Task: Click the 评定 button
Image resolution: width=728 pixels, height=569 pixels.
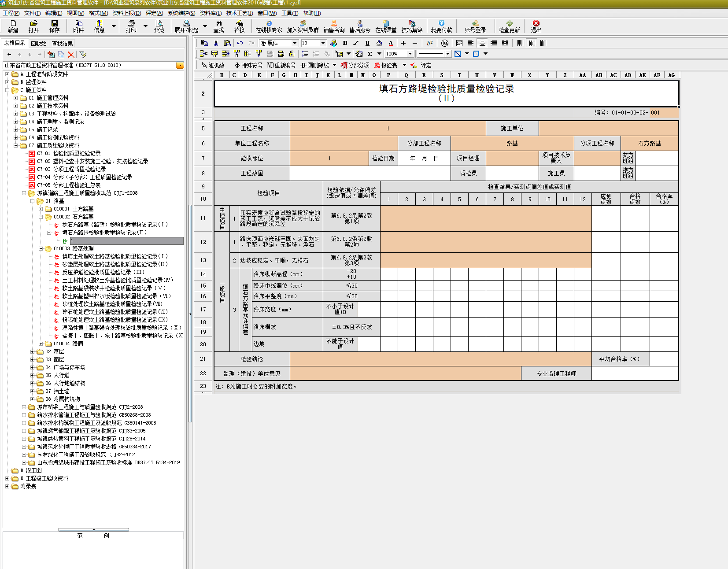Action: (x=421, y=65)
